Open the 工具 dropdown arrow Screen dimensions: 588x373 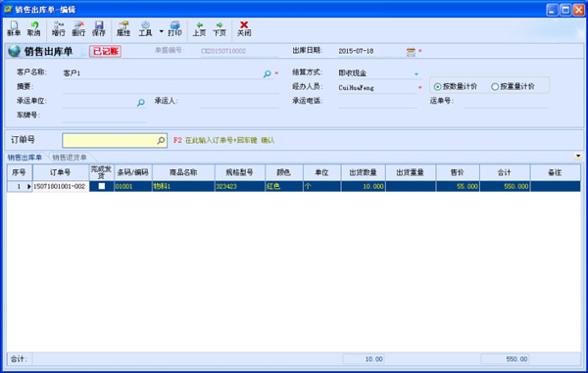click(x=162, y=31)
